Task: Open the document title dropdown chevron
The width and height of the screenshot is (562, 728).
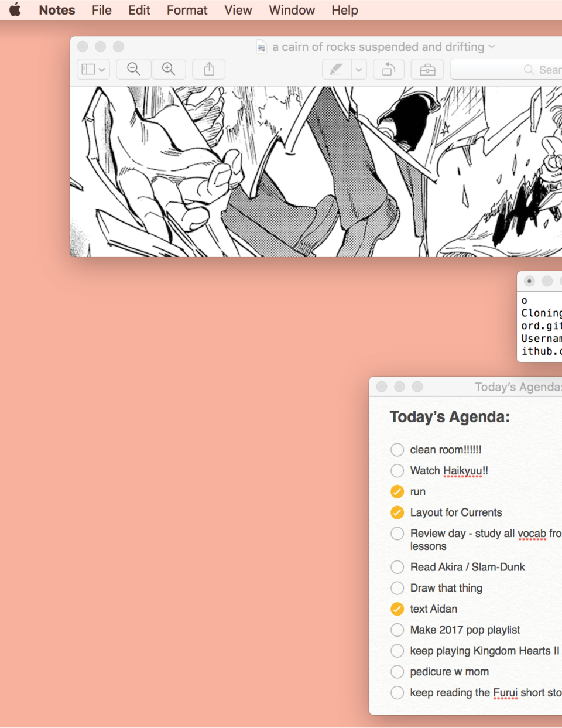Action: tap(492, 46)
